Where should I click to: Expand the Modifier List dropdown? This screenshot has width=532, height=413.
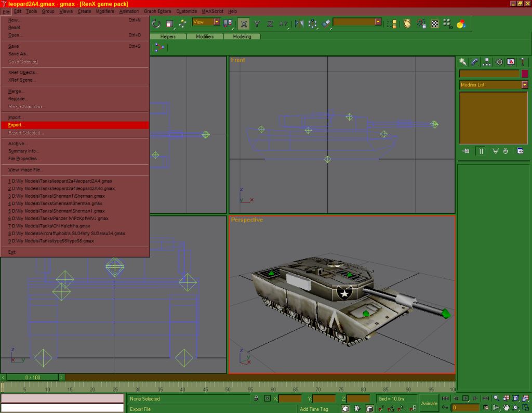click(525, 85)
